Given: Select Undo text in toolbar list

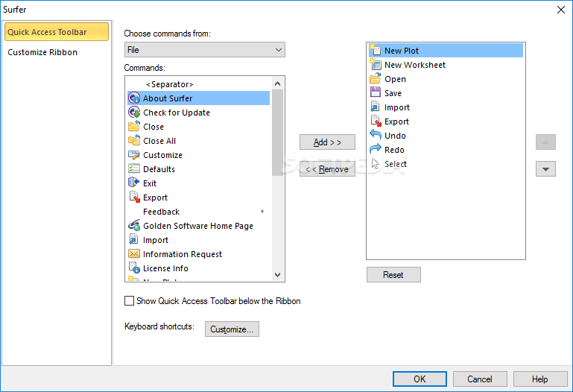Looking at the screenshot, I should 395,136.
